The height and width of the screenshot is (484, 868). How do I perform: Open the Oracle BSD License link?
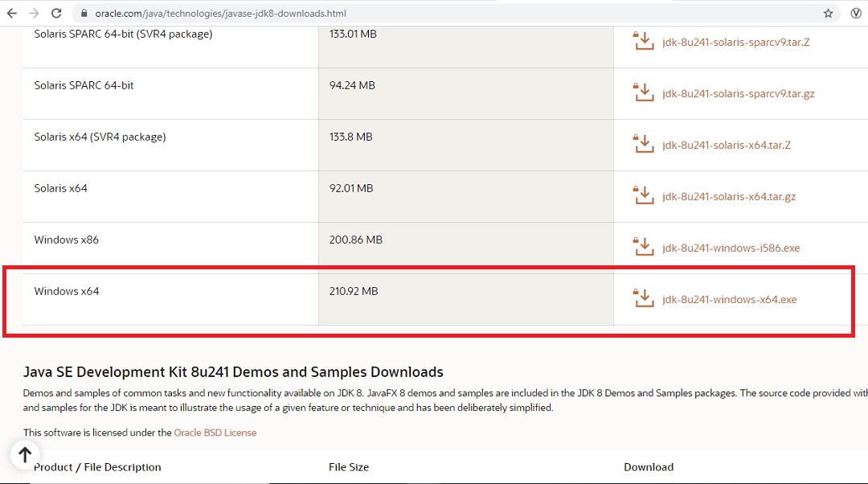[x=214, y=432]
